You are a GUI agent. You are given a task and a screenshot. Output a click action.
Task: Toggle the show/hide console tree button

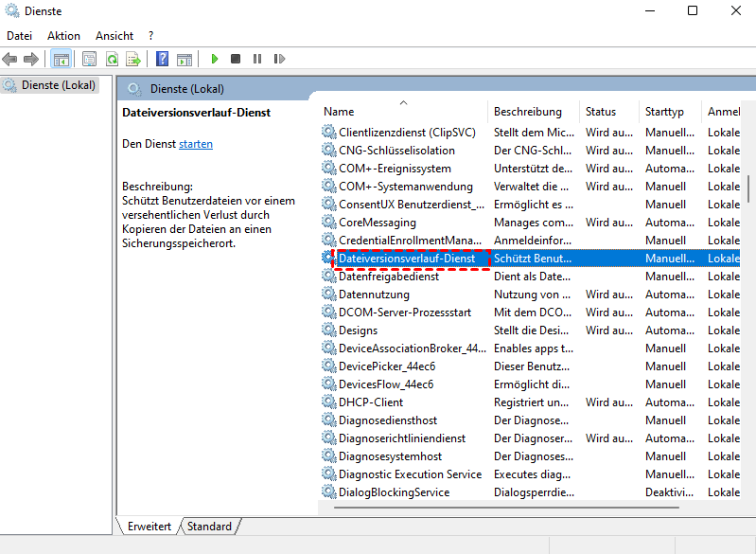click(62, 59)
